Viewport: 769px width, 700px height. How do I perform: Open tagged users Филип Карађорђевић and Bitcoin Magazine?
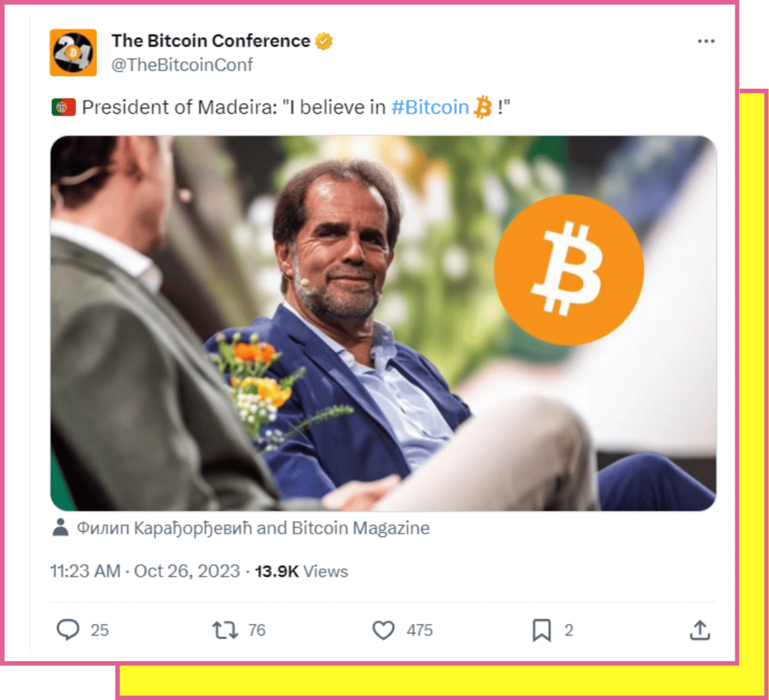pyautogui.click(x=253, y=528)
